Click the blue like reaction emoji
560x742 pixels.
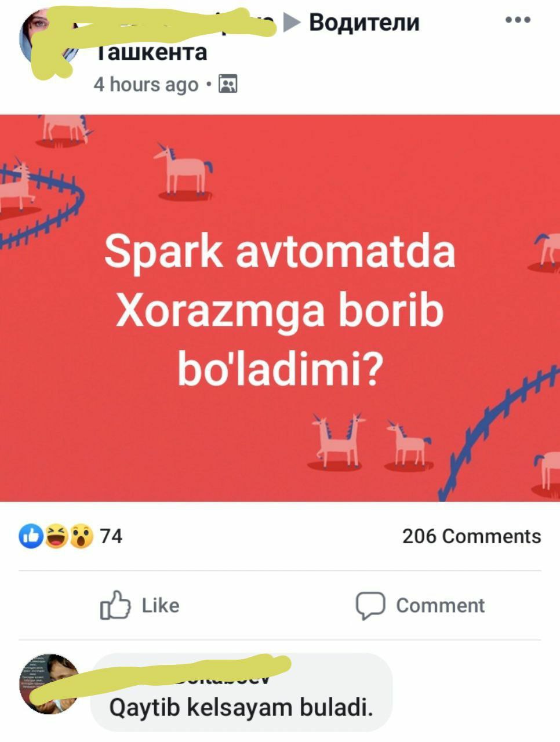click(31, 536)
